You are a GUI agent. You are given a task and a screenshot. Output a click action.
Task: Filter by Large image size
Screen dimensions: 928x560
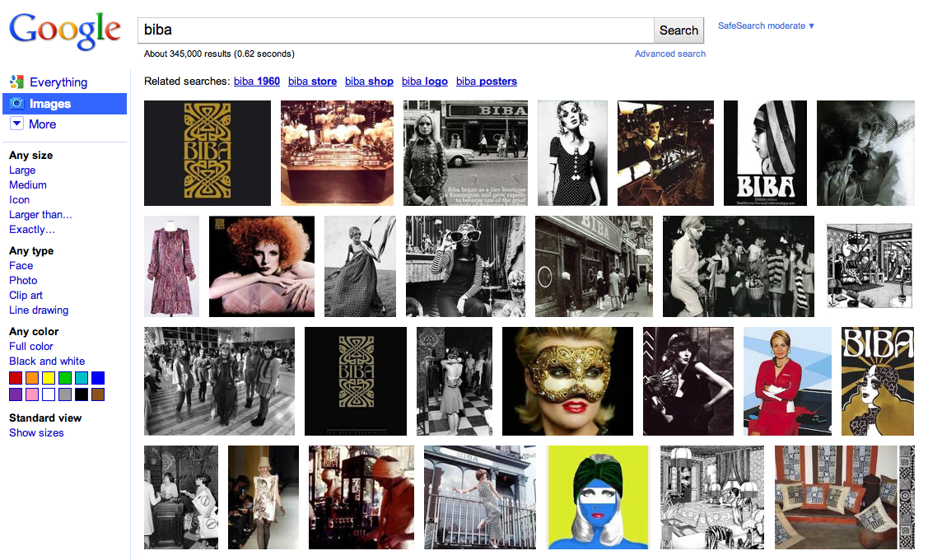[x=22, y=170]
